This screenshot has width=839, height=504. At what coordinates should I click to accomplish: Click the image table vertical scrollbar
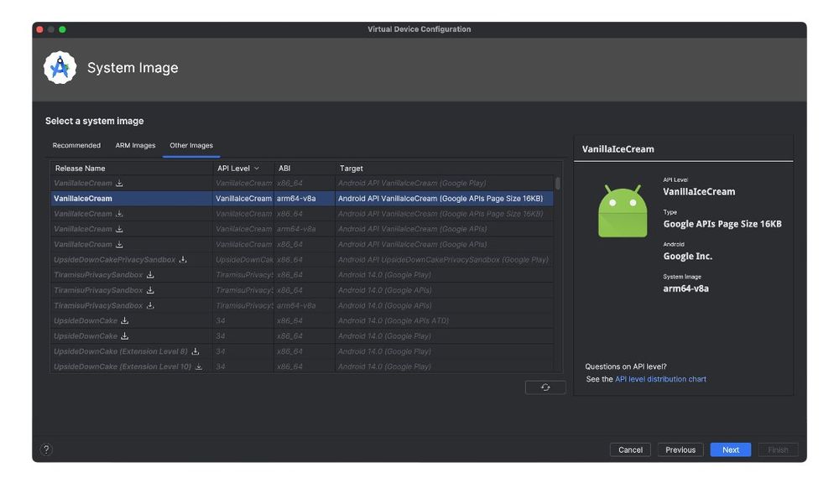[x=558, y=184]
